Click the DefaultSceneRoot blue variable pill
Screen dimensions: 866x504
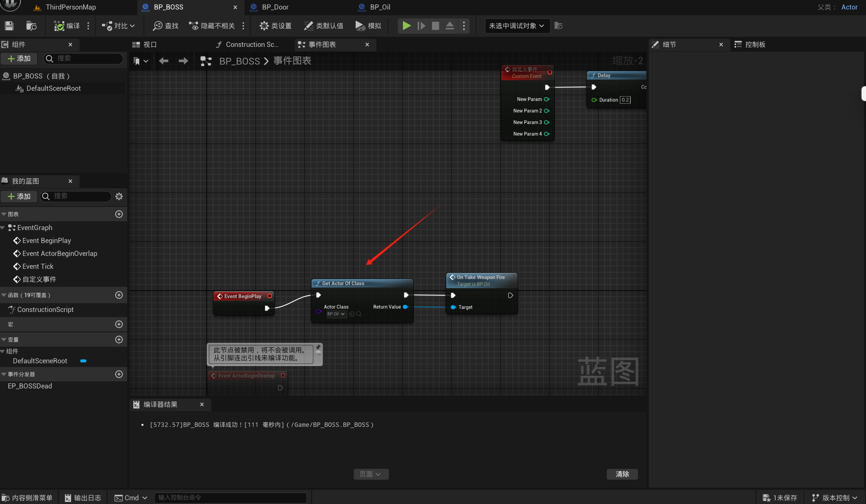tap(83, 361)
